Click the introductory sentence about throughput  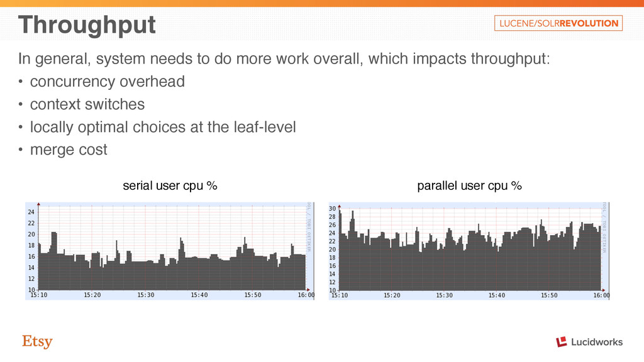284,58
